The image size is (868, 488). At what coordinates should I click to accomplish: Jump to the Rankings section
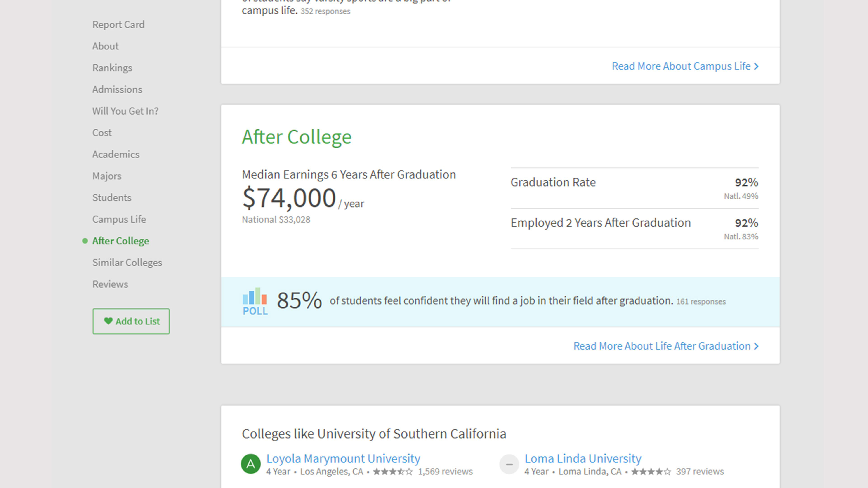point(112,68)
